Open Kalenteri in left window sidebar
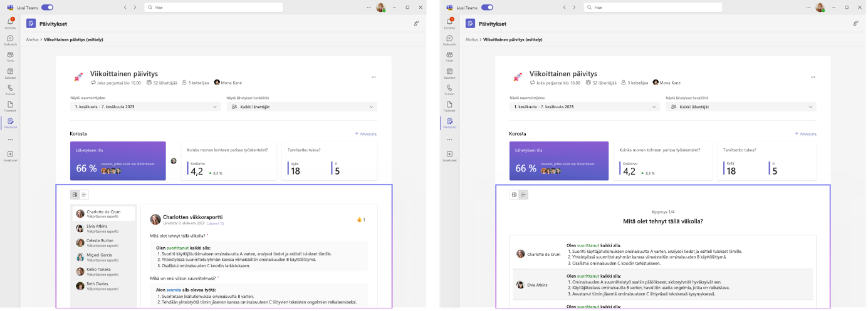Screen dimensions: 868x311 (10, 73)
